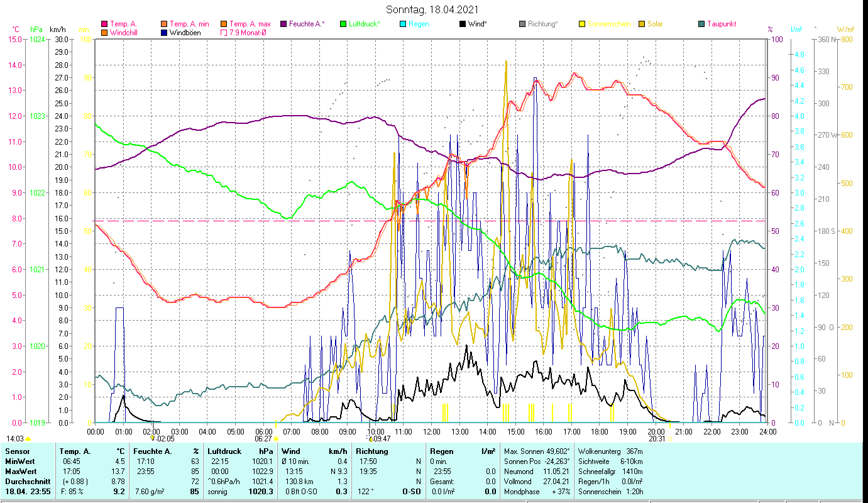868x503 pixels.
Task: Click the 'Sonnenschein 1:20h' entry
Action: (x=610, y=492)
